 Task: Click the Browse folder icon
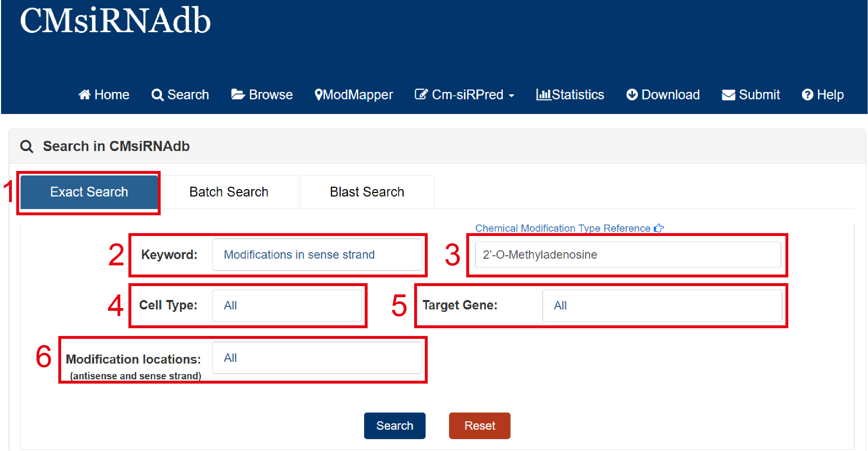(238, 94)
